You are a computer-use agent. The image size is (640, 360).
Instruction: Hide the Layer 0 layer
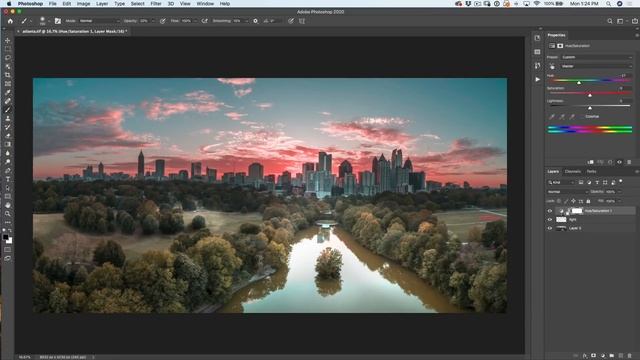click(550, 228)
